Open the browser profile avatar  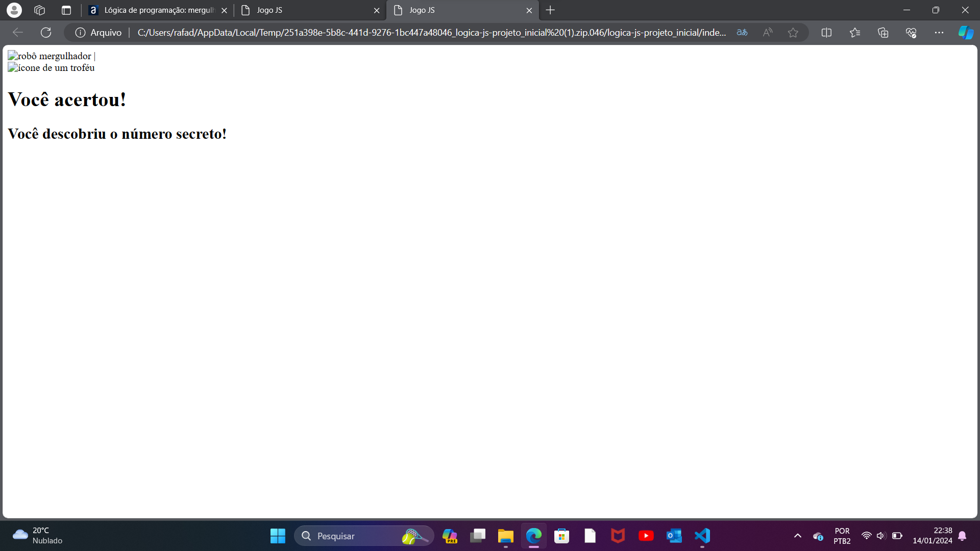coord(14,10)
